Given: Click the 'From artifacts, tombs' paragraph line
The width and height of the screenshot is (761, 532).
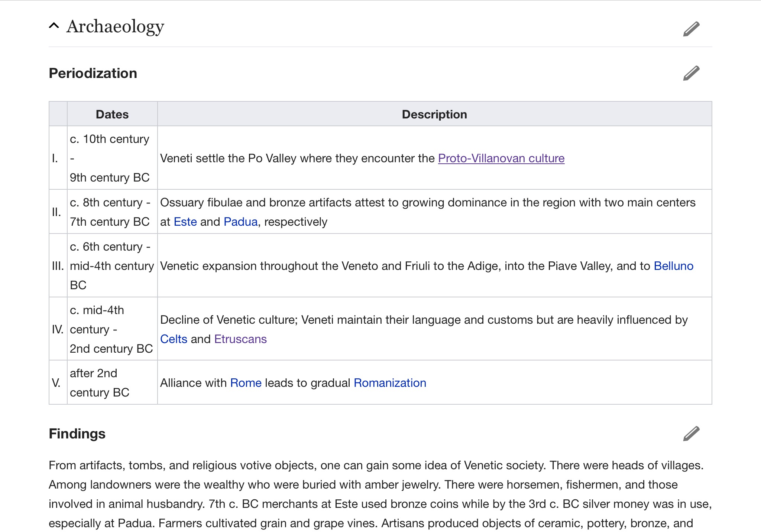Looking at the screenshot, I should pos(376,465).
